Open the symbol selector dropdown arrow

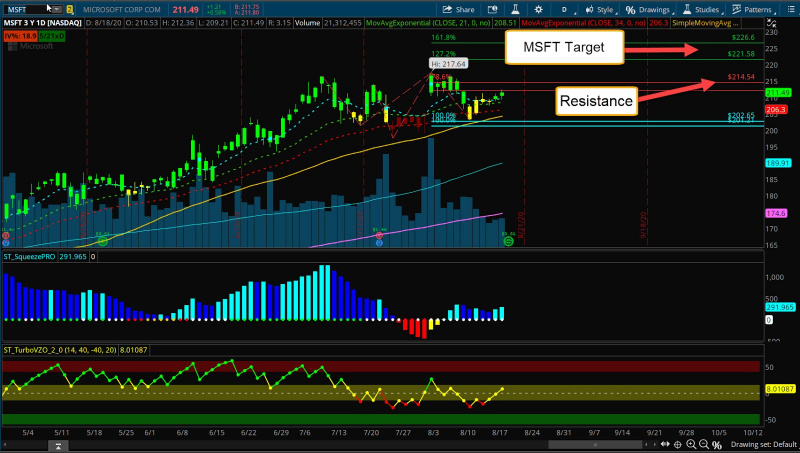pos(57,9)
